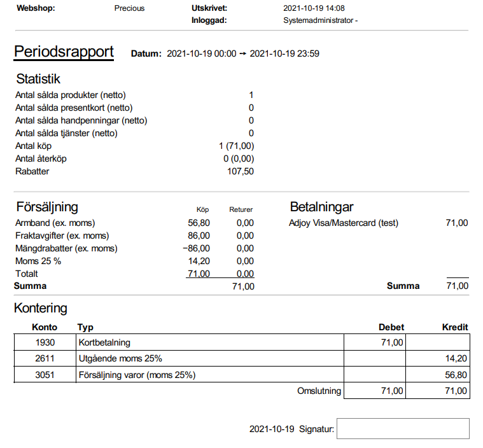Select Utgående moms 25% type cell
This screenshot has width=483, height=448.
(x=210, y=358)
